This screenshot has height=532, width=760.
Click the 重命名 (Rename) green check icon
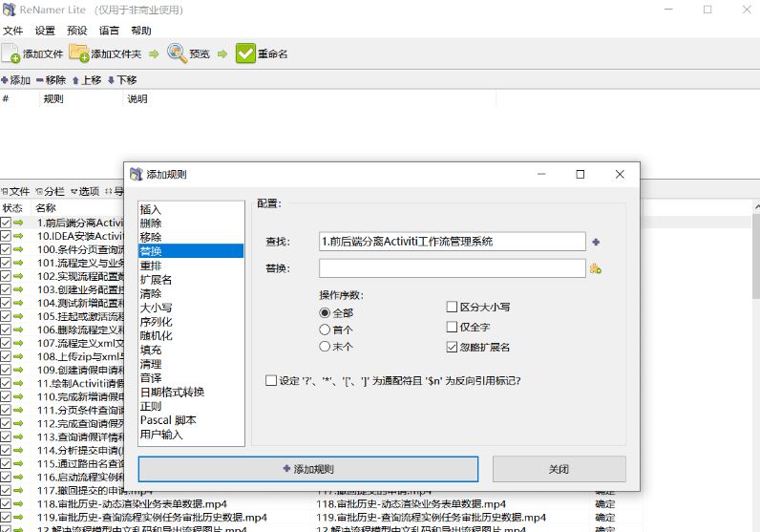point(245,53)
